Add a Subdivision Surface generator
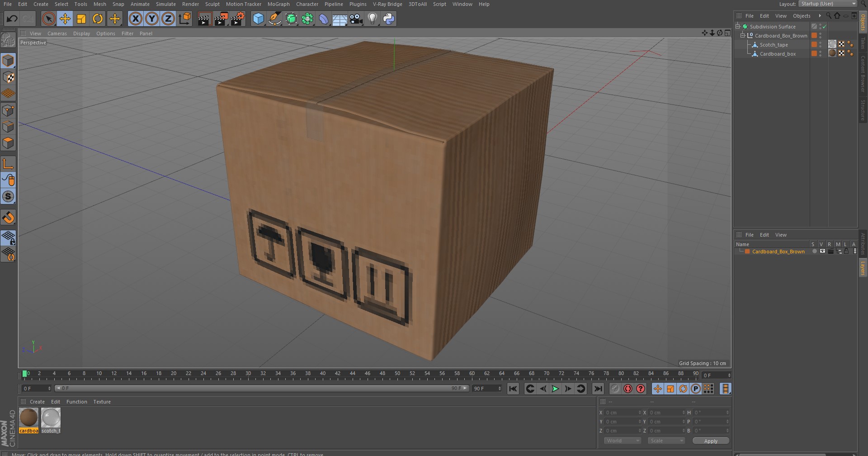The height and width of the screenshot is (456, 868). [291, 19]
